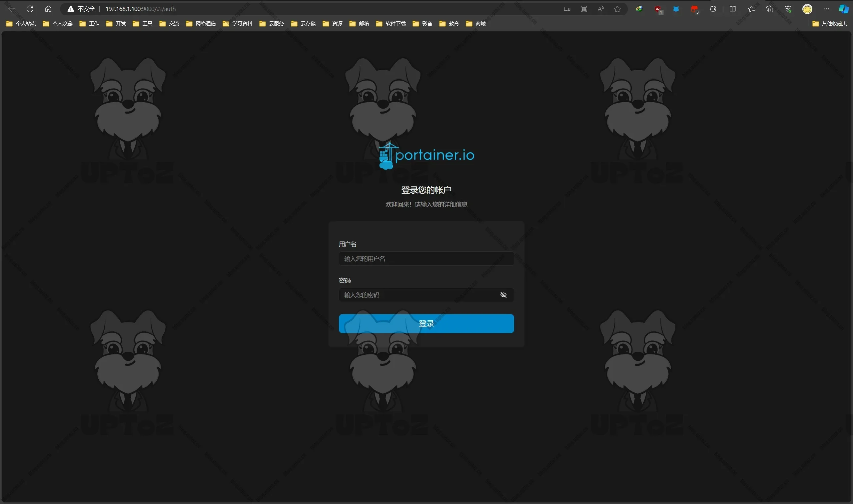Select the address bar URL 192.168.1.100:9000
This screenshot has width=853, height=504.
140,9
